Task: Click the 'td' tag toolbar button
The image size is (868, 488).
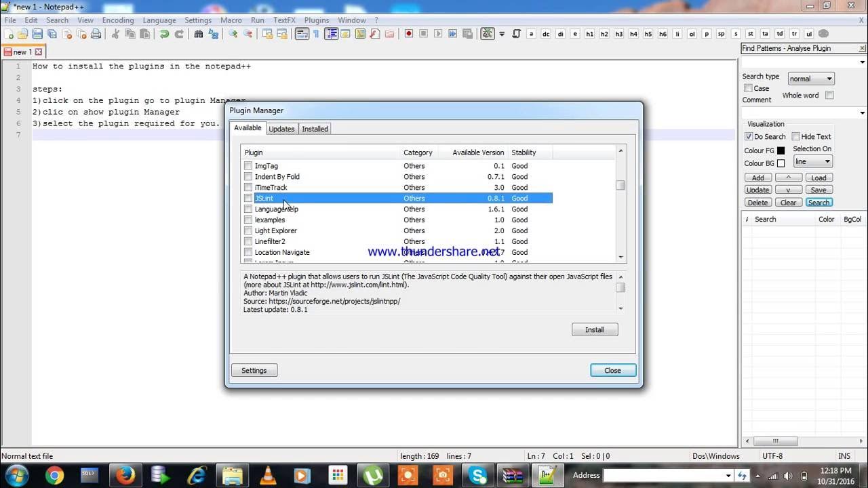Action: point(780,34)
